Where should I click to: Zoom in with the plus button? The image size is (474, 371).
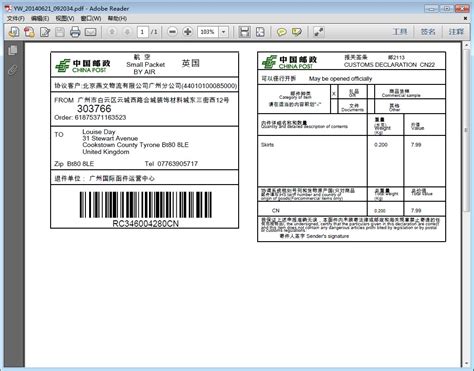click(x=188, y=32)
